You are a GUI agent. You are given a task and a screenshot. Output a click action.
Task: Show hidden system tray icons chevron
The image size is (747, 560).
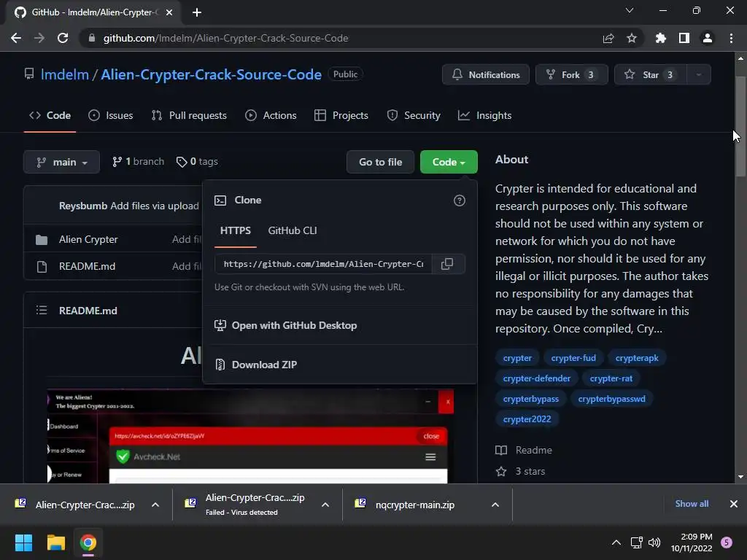pos(616,542)
